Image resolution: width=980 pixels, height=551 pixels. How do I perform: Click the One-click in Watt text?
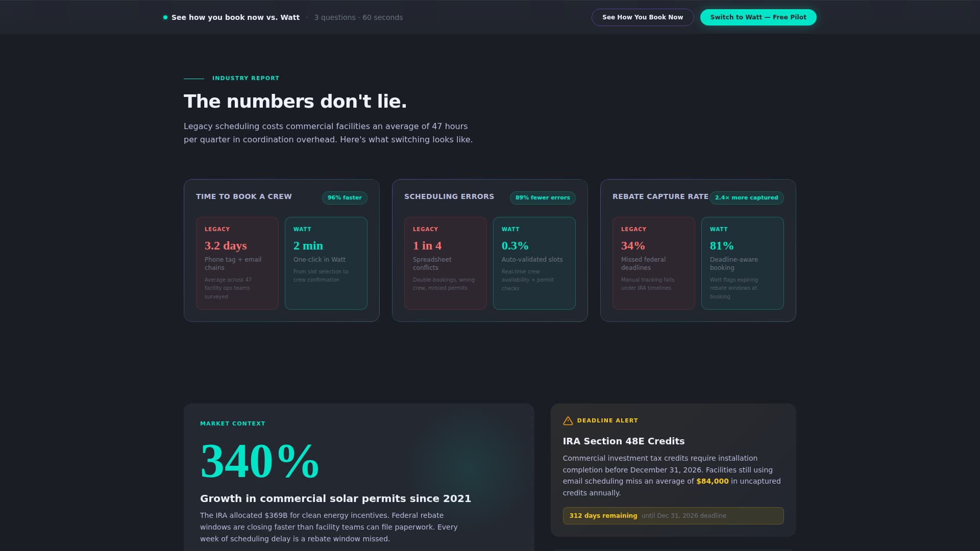(320, 260)
